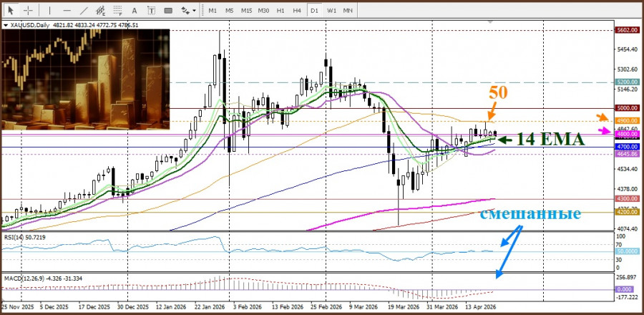Select the cursor arrow tool

(11, 11)
